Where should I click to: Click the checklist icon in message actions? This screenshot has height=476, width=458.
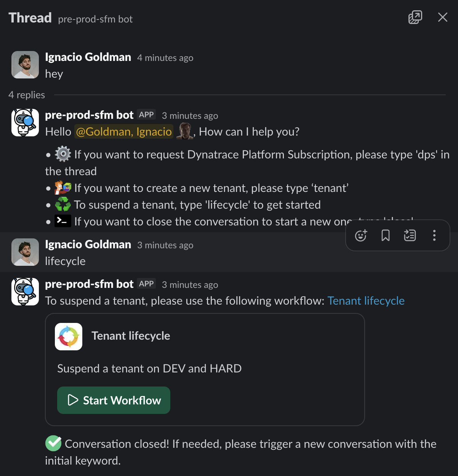(410, 236)
